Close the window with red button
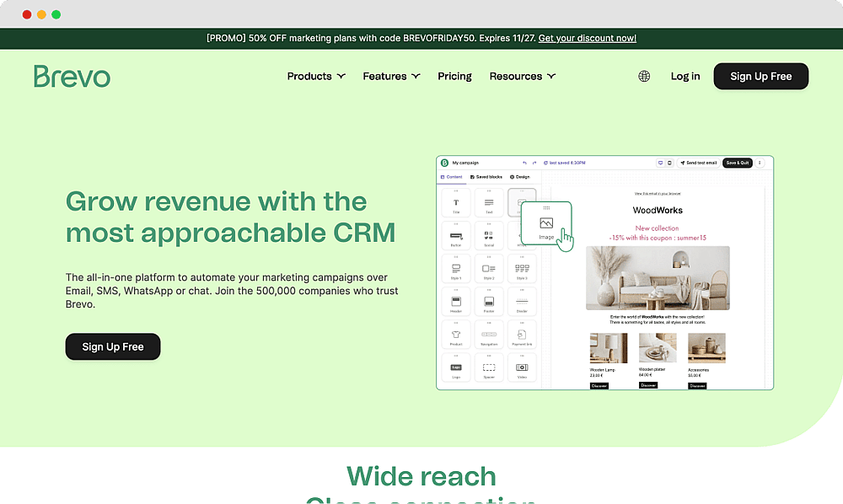 pos(27,14)
